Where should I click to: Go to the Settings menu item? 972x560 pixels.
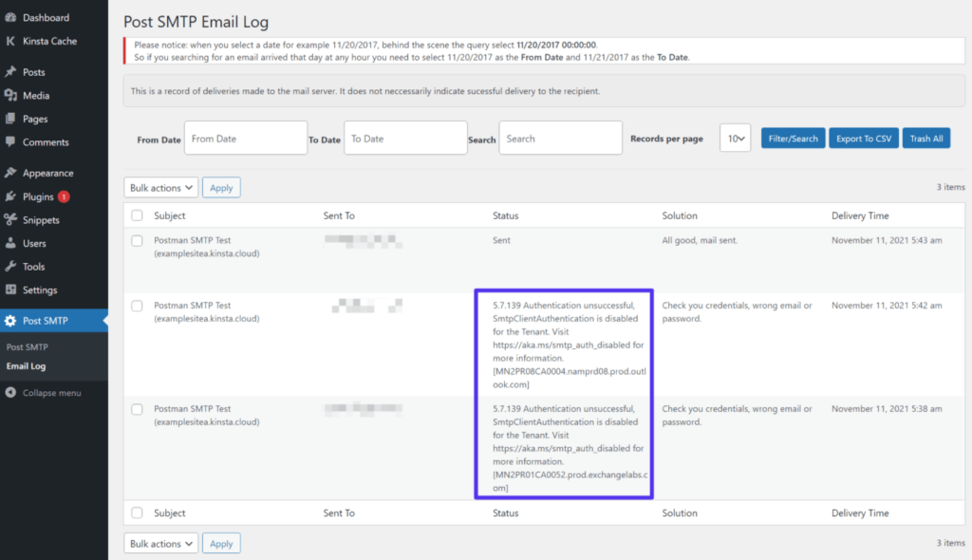[x=40, y=290]
